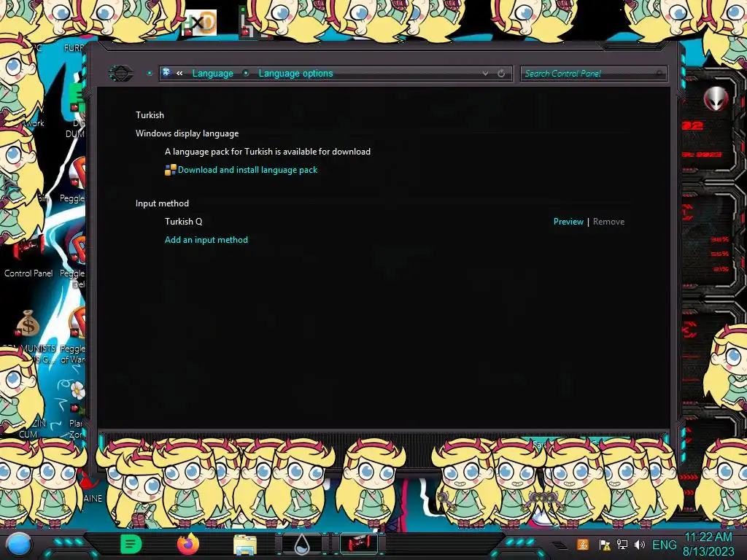Go to Language in the breadcrumb
The height and width of the screenshot is (560, 747).
pyautogui.click(x=212, y=74)
